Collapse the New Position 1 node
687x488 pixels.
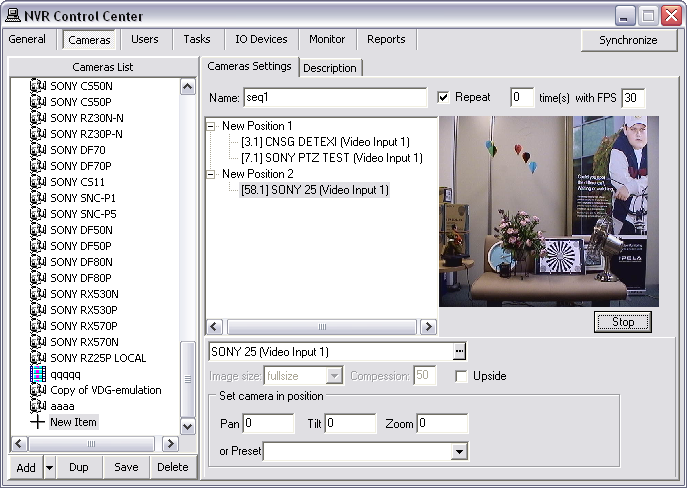[211, 126]
